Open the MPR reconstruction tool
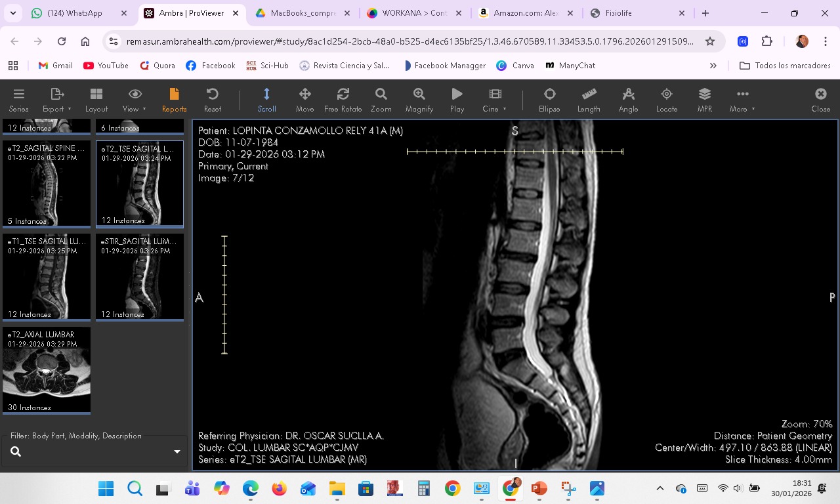Screen dimensions: 840x504 [x=704, y=100]
